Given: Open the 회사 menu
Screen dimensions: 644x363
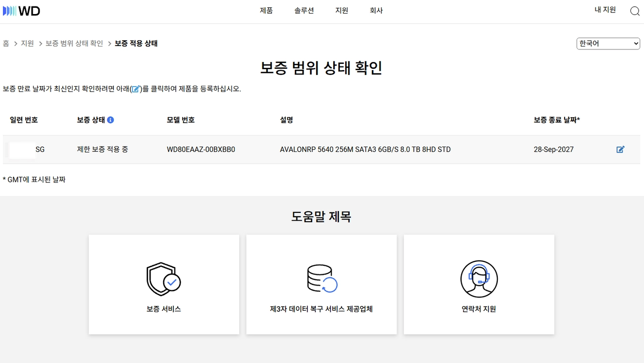Looking at the screenshot, I should [x=376, y=11].
